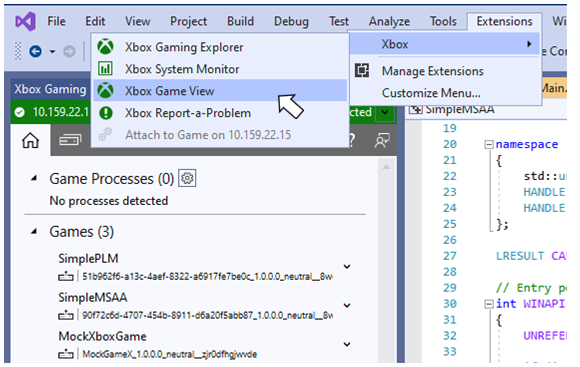
Task: Expand the SimplePLM game options
Action: (x=347, y=266)
